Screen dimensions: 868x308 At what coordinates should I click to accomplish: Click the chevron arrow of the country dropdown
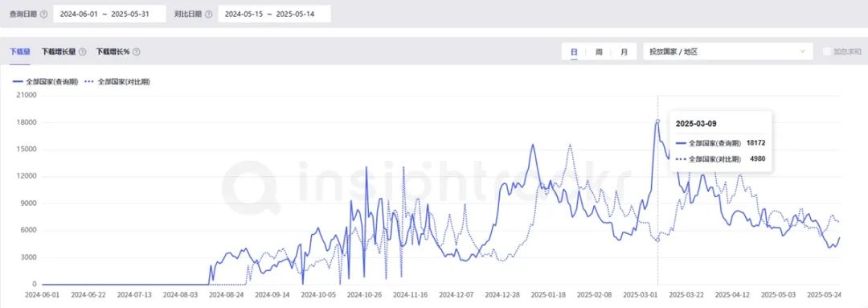tap(803, 51)
